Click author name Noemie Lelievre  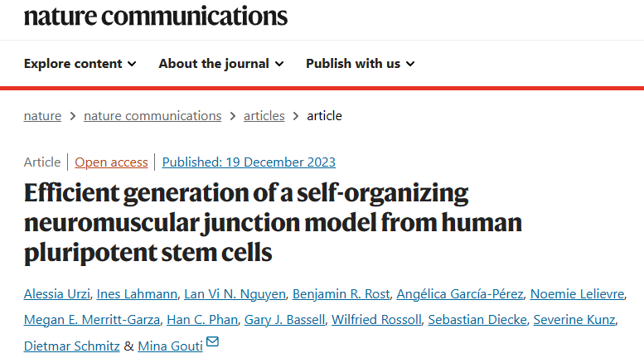[x=577, y=294]
